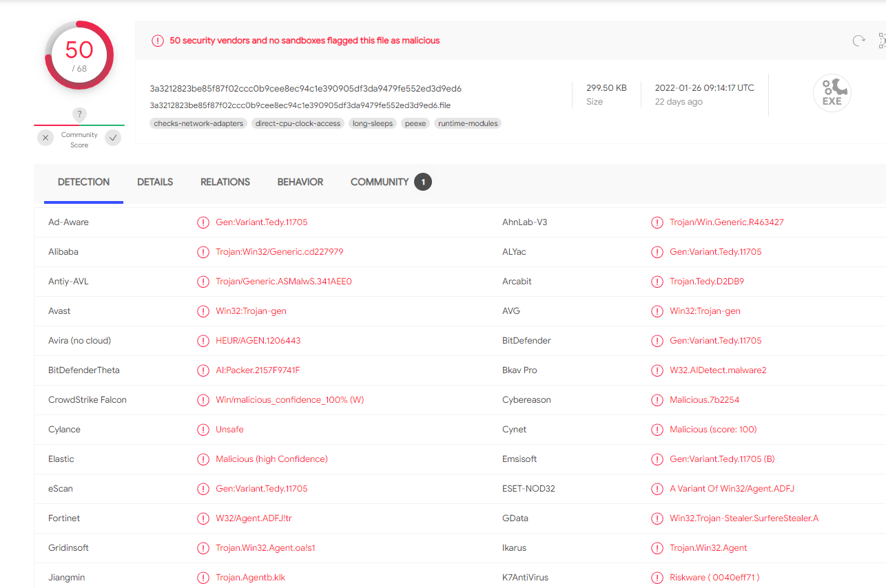Click the runtime-modules tag
This screenshot has width=886, height=588.
click(468, 124)
